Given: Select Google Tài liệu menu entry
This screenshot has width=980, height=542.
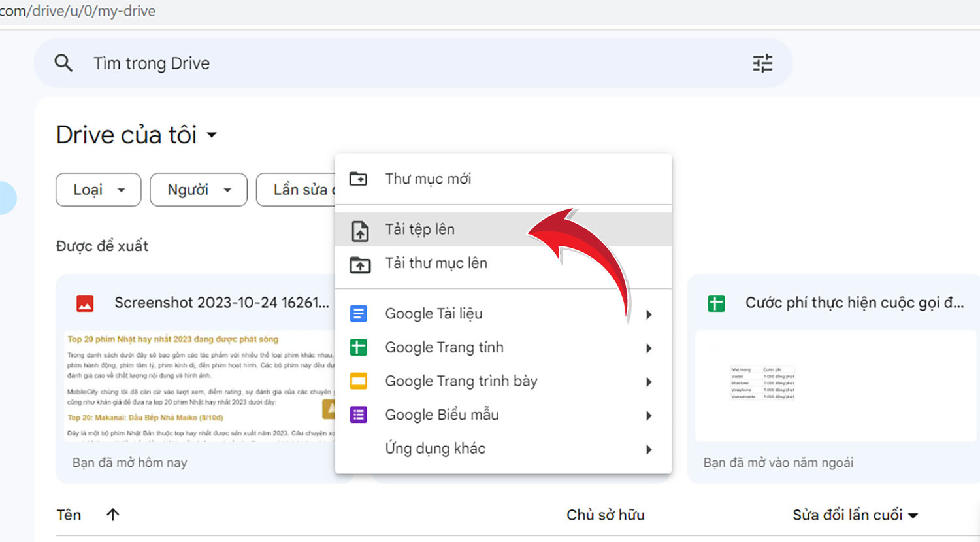Looking at the screenshot, I should point(503,314).
